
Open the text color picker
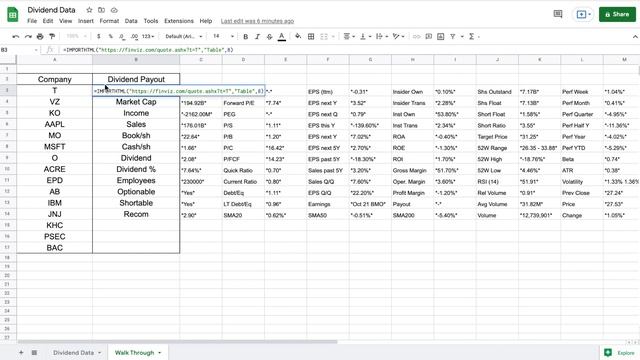click(282, 37)
